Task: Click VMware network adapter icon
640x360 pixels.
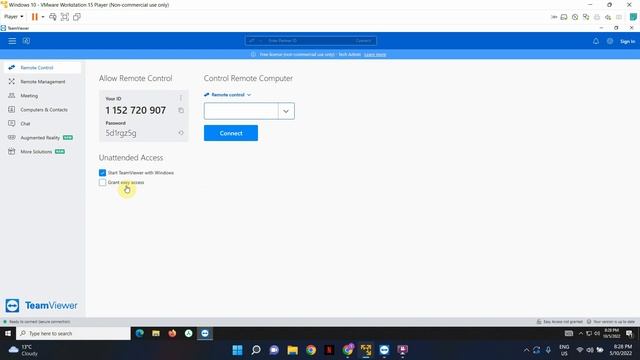Action: click(x=586, y=17)
